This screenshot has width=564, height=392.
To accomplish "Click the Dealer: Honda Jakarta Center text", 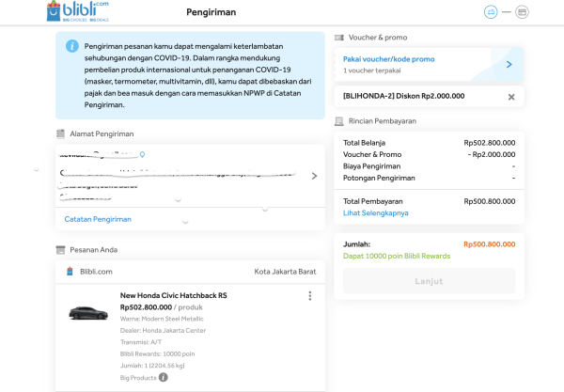I will [x=163, y=330].
